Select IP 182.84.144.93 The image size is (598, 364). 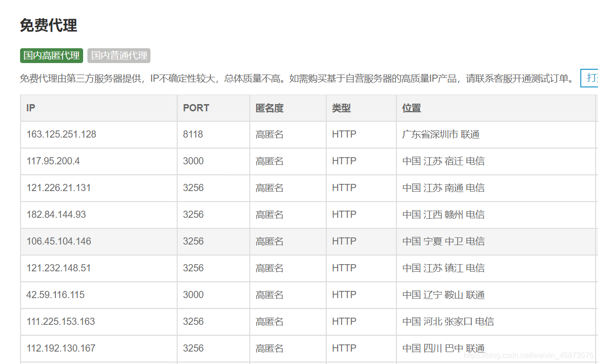click(x=56, y=214)
